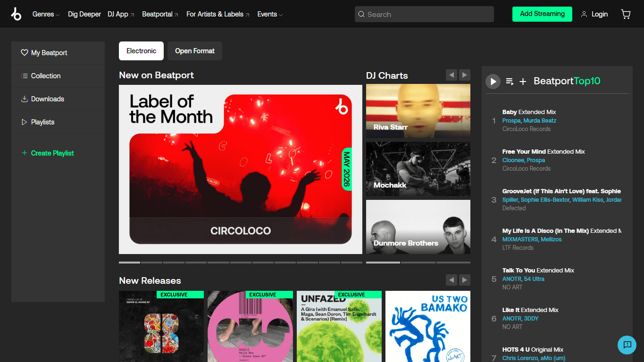Click the Create Playlist plus icon

(25, 153)
